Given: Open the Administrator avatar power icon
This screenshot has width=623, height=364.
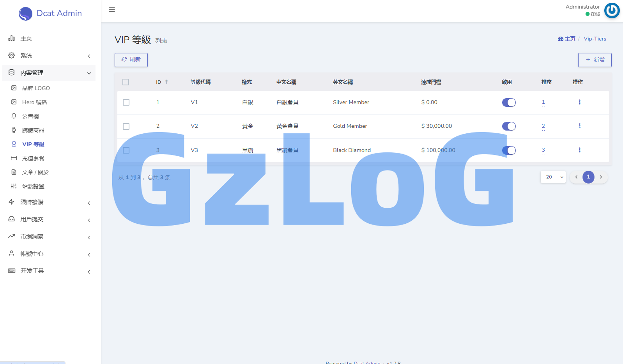Looking at the screenshot, I should pos(612,11).
